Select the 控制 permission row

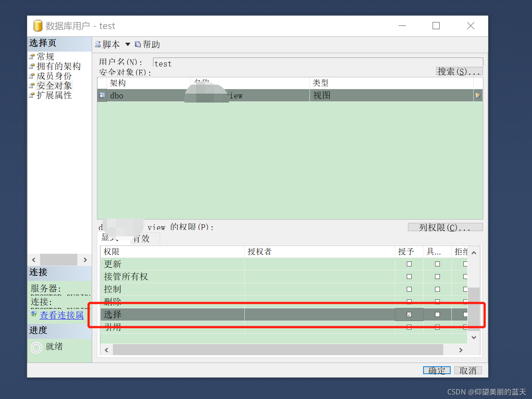pos(284,289)
